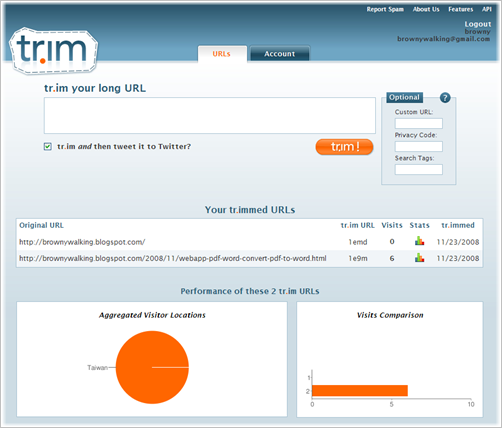Open the webapp-pdf-word-convert original URL link
Screen dimensions: 502x428
173,258
